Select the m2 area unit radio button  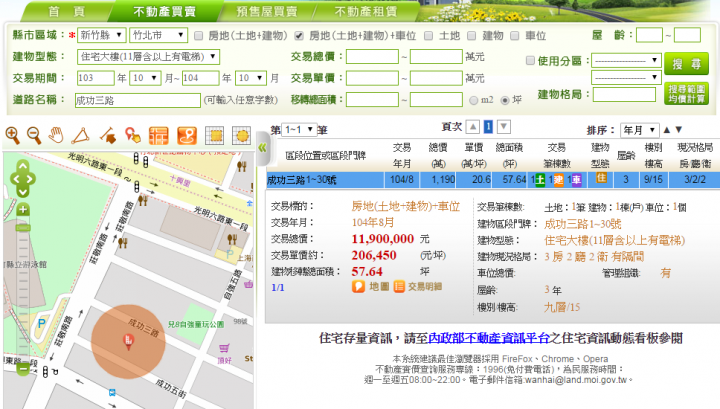(474, 100)
